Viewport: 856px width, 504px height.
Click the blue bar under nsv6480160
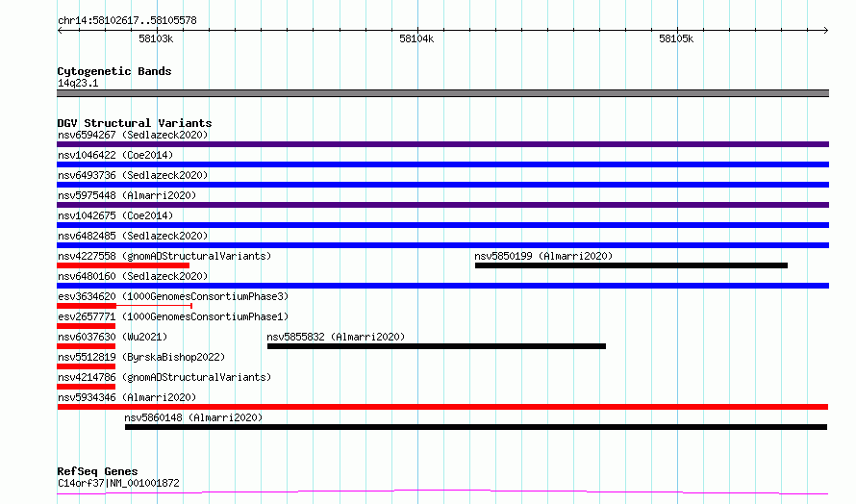point(442,286)
